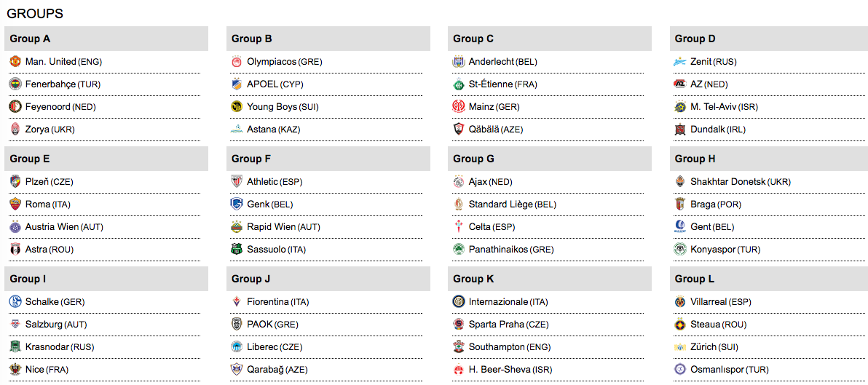Click the Ajax club crest icon
868x385 pixels.
tap(459, 182)
